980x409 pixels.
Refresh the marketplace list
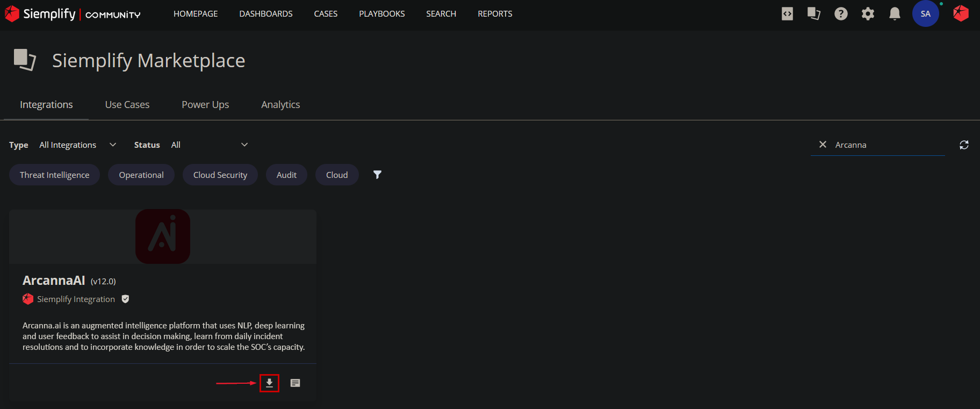click(x=964, y=145)
